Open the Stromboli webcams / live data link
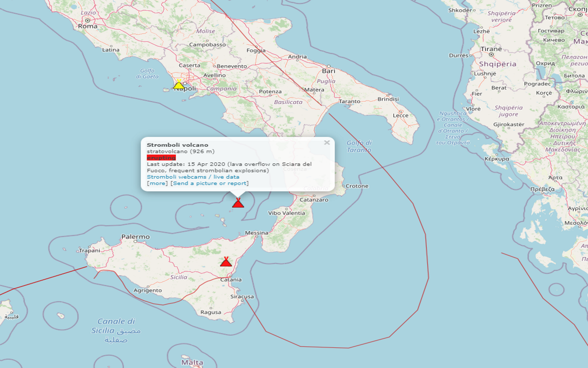This screenshot has height=368, width=588. coord(193,177)
